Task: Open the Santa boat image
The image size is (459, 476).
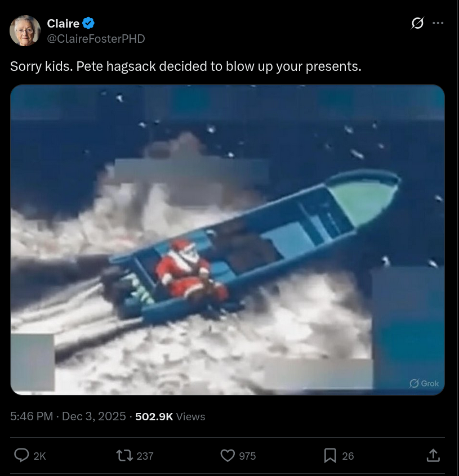Action: [228, 240]
